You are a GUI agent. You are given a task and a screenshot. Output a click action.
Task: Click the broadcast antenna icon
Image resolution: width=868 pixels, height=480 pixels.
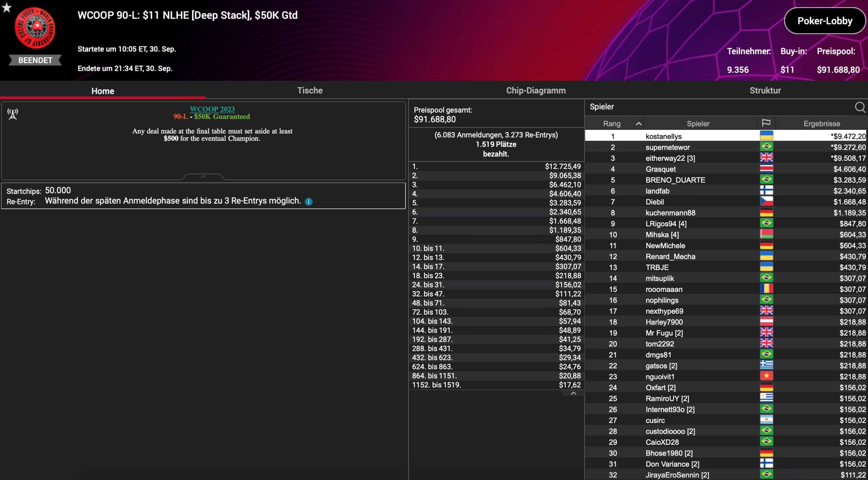[x=13, y=114]
